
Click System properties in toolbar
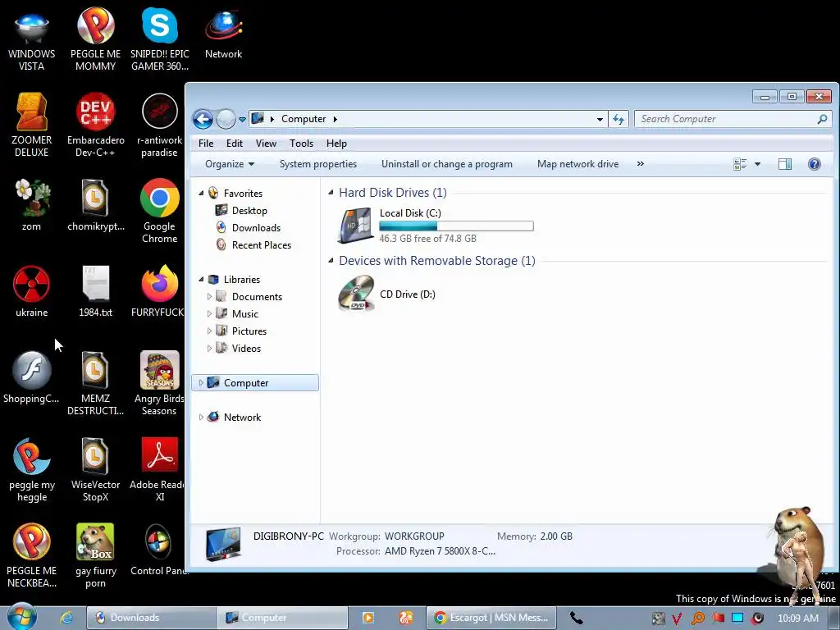(318, 164)
